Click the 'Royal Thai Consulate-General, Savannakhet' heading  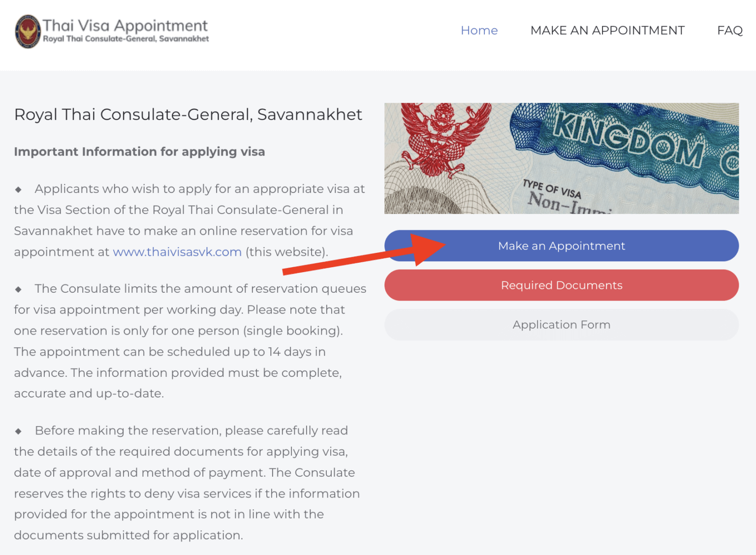tap(188, 114)
